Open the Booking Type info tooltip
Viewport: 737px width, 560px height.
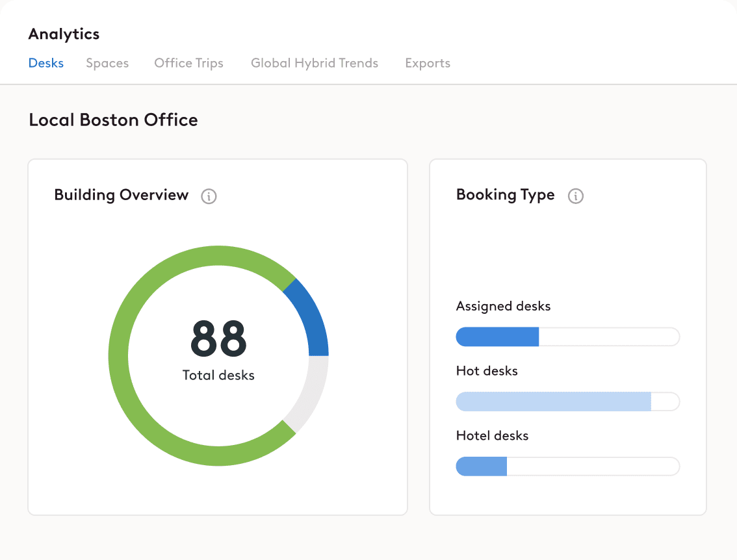(x=576, y=196)
